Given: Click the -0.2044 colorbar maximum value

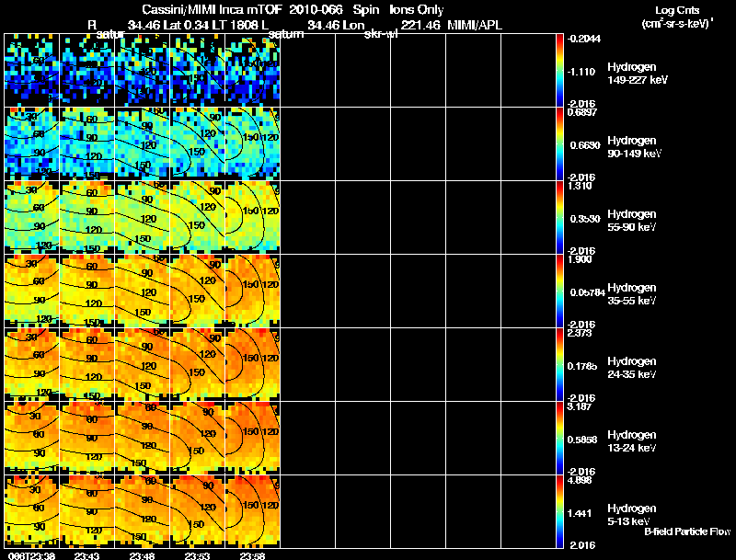Looking at the screenshot, I should click(583, 39).
